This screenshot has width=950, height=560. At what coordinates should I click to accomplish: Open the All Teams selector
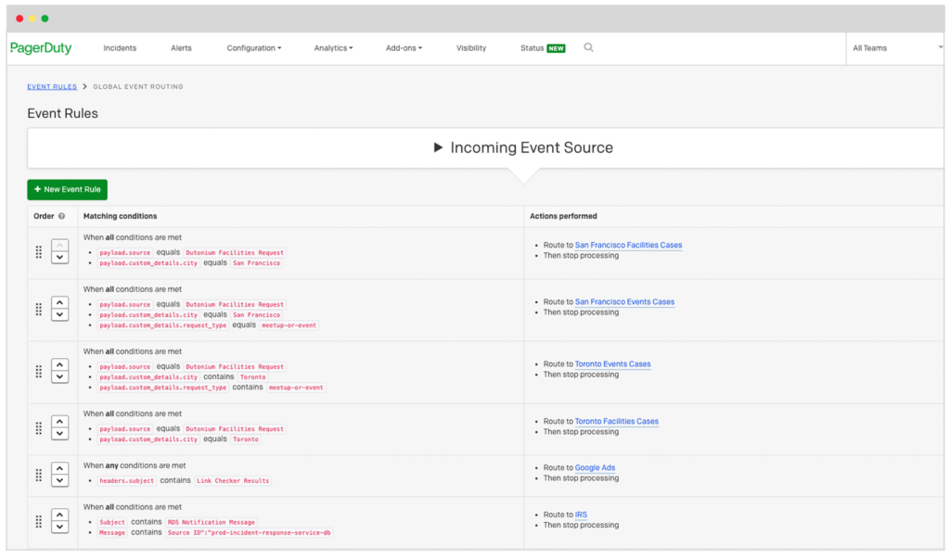click(897, 48)
